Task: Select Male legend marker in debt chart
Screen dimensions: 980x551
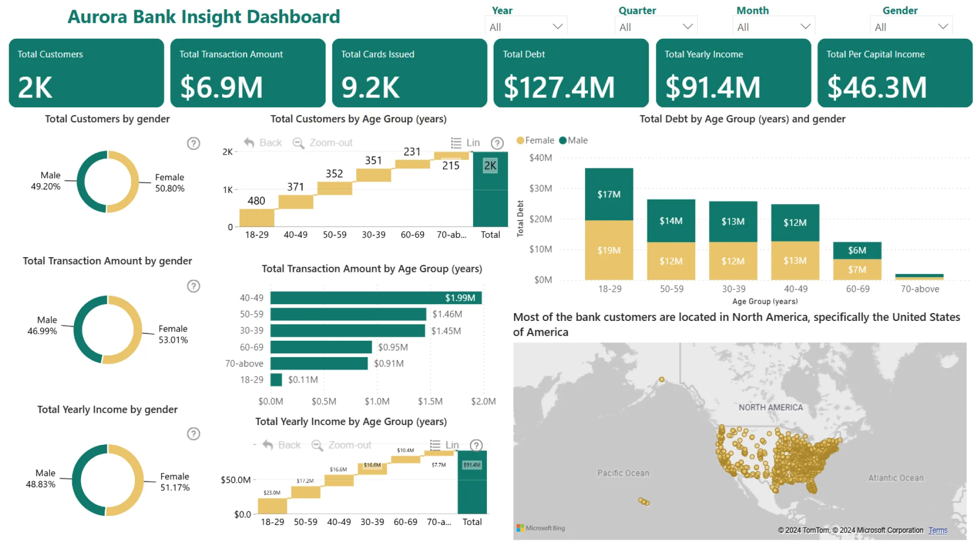Action: 563,140
